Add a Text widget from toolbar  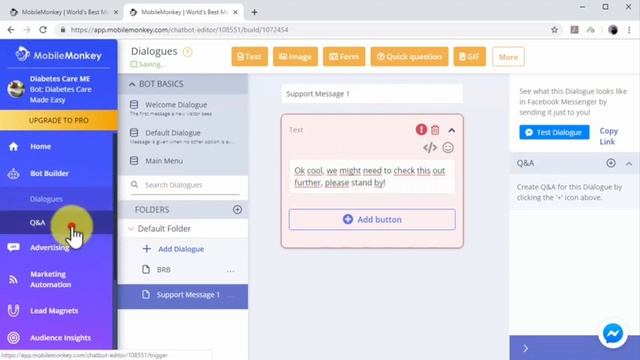click(249, 57)
